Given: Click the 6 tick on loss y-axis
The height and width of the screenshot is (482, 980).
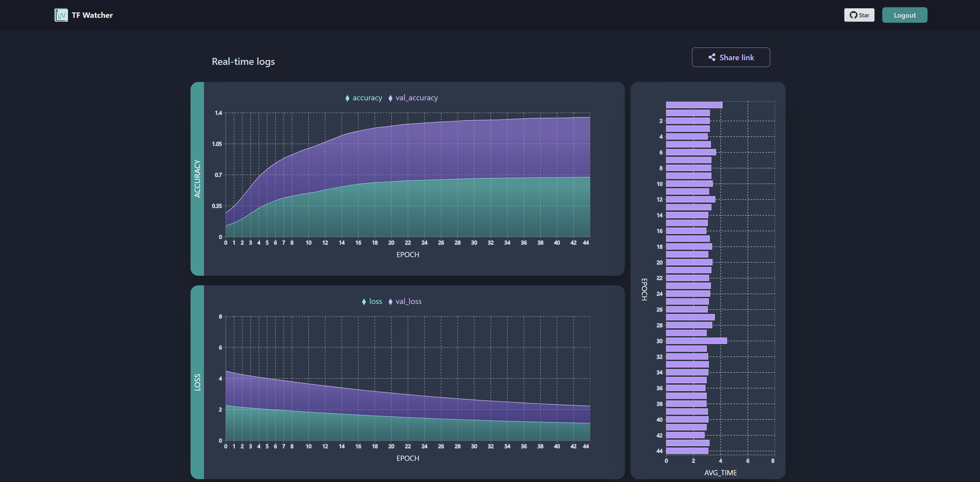Looking at the screenshot, I should tap(220, 347).
